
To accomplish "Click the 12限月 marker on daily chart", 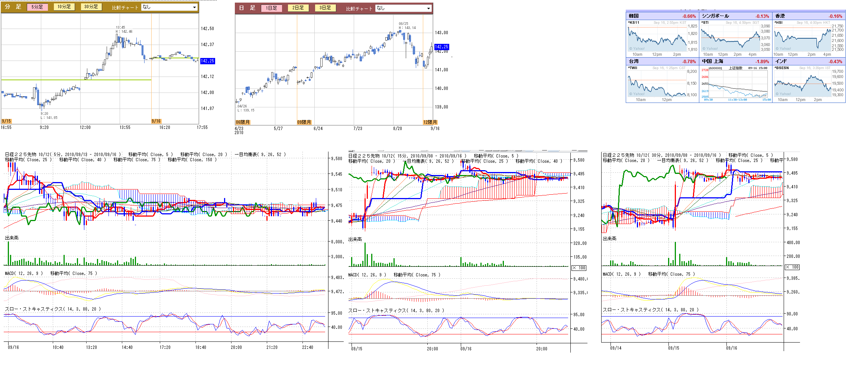I will point(430,122).
